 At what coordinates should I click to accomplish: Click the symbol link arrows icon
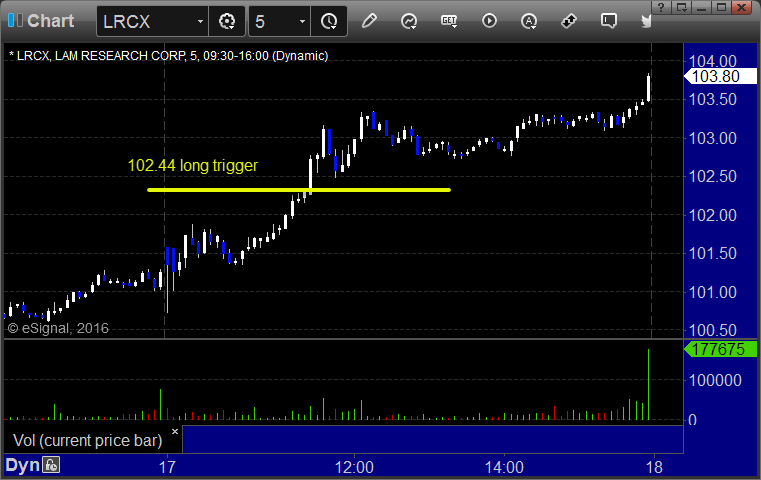(569, 21)
